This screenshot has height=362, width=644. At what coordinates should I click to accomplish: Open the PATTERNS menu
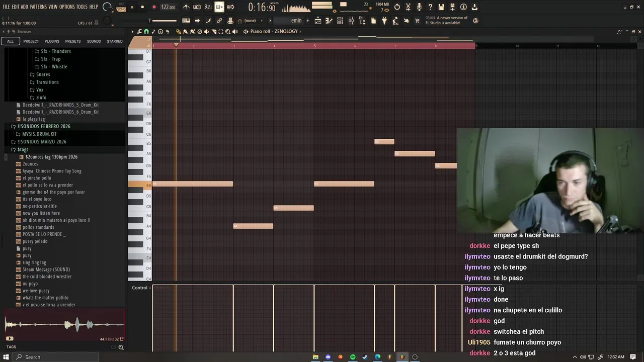pos(38,7)
